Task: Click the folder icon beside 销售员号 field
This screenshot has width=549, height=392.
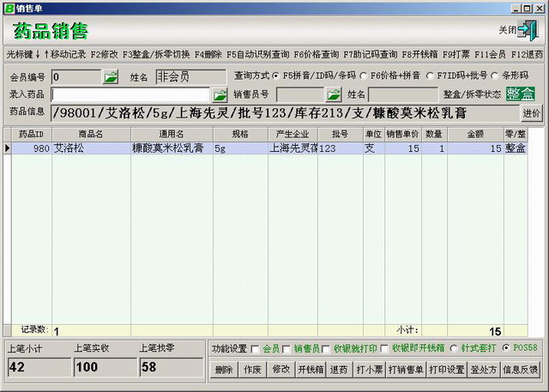Action: [333, 94]
